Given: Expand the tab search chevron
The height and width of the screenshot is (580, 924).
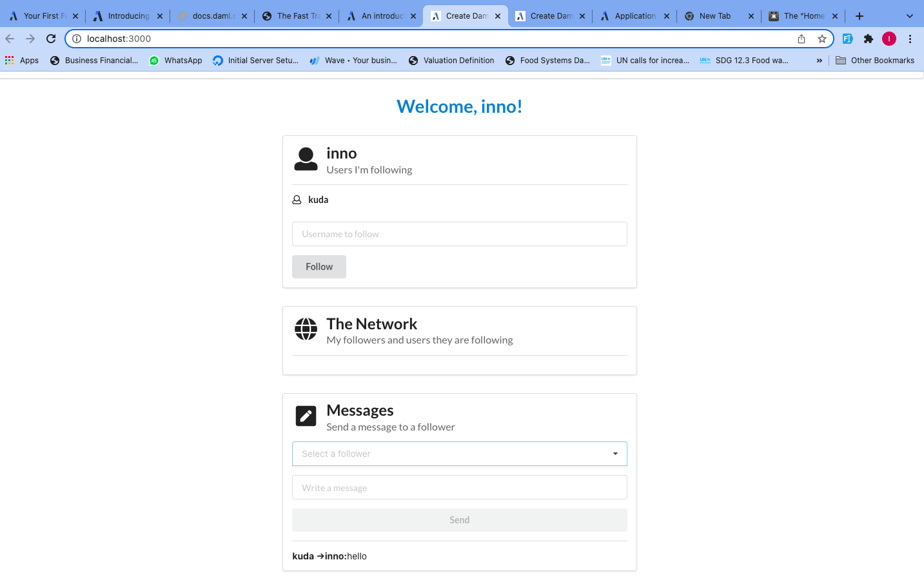Looking at the screenshot, I should [x=909, y=16].
